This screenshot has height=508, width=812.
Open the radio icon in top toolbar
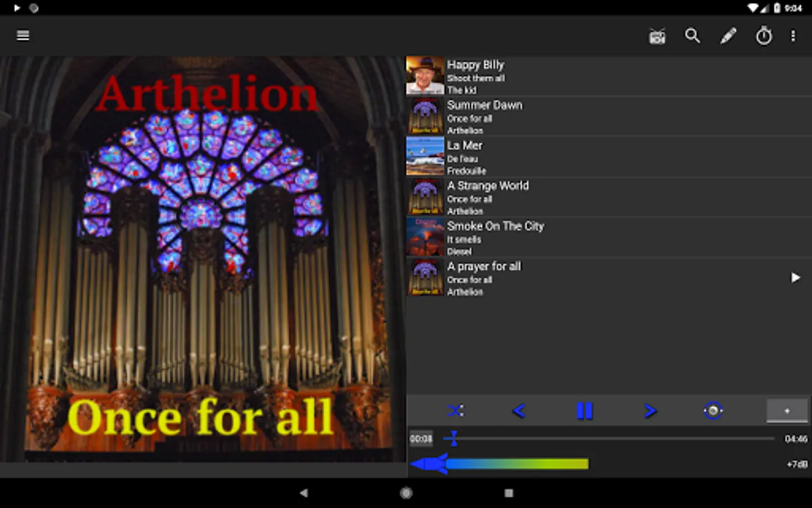pyautogui.click(x=657, y=36)
